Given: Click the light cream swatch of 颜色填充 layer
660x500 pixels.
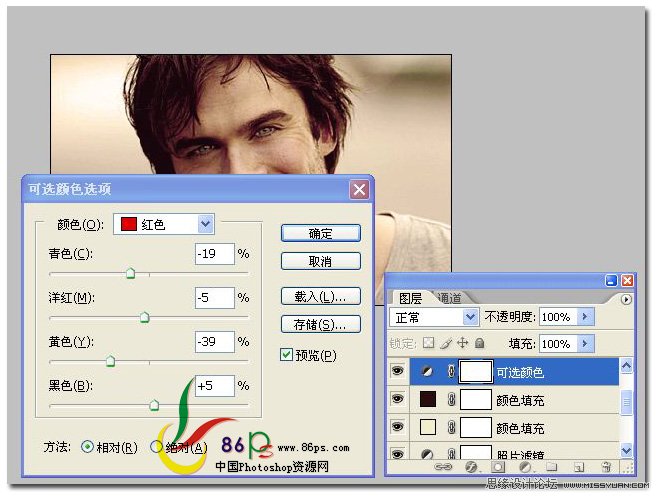Looking at the screenshot, I should pos(428,427).
